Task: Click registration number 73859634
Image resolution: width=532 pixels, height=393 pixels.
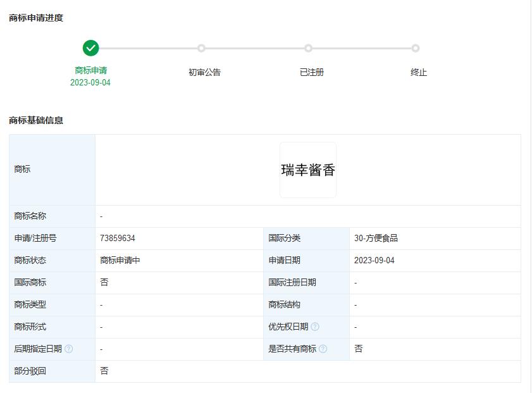Action: [x=118, y=239]
